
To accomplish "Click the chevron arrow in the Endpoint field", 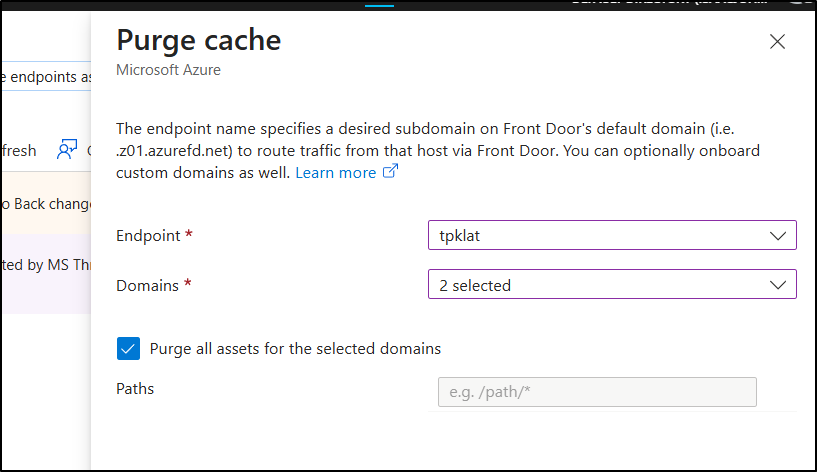I will [x=778, y=236].
